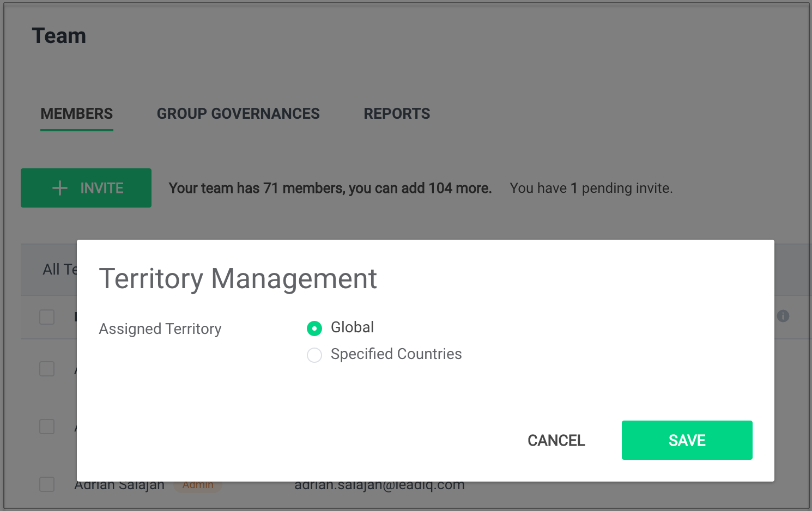The width and height of the screenshot is (812, 511).
Task: Select the Global territory radio button
Action: (314, 328)
